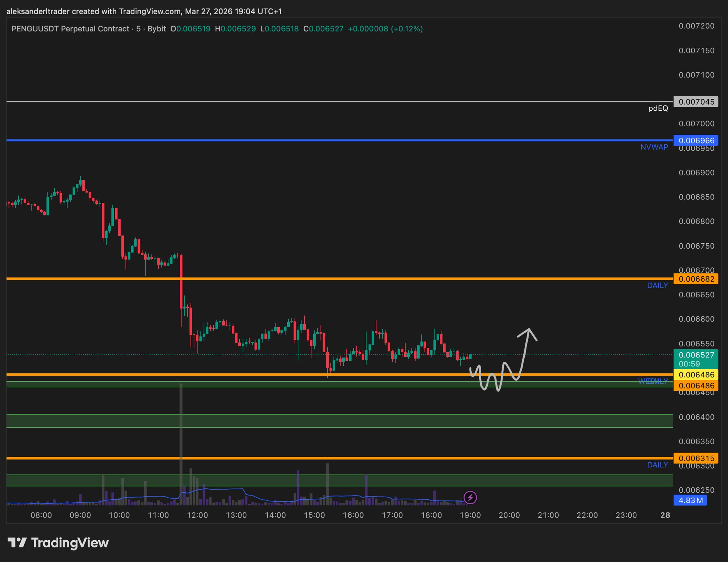Click the 12:00 time axis label
The image size is (728, 562).
[x=197, y=515]
